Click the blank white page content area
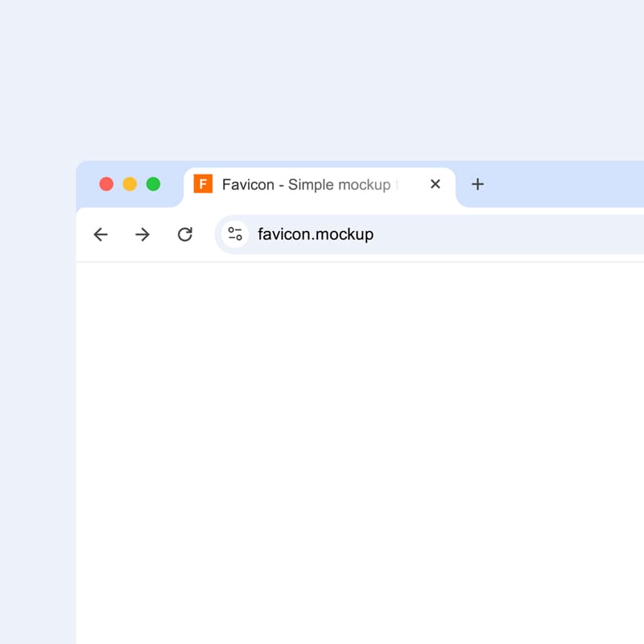 (362, 451)
